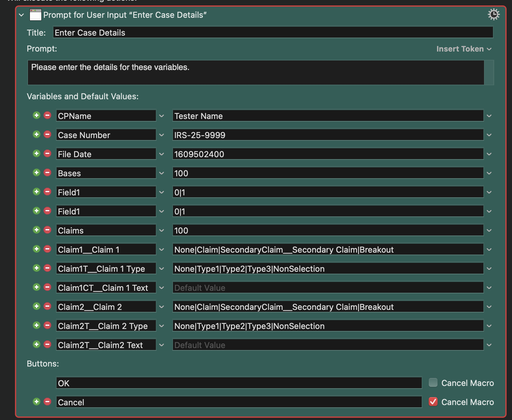The image size is (512, 420).
Task: Delete the Bases variable with minus icon
Action: [x=47, y=173]
